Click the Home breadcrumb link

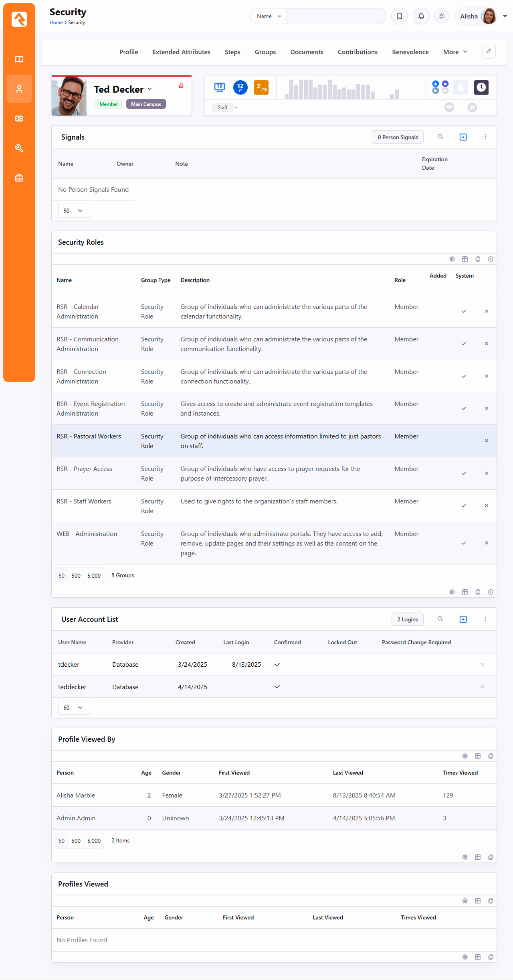(56, 22)
